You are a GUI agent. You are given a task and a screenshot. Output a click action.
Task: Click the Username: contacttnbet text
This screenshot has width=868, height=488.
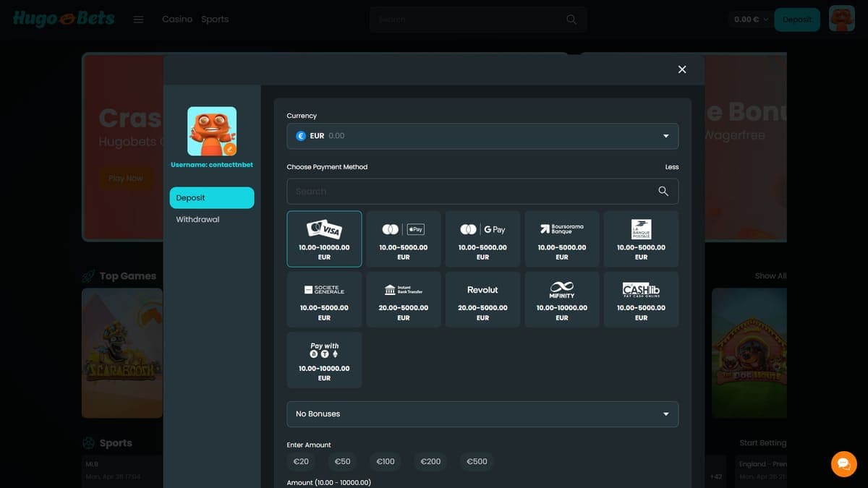point(212,165)
